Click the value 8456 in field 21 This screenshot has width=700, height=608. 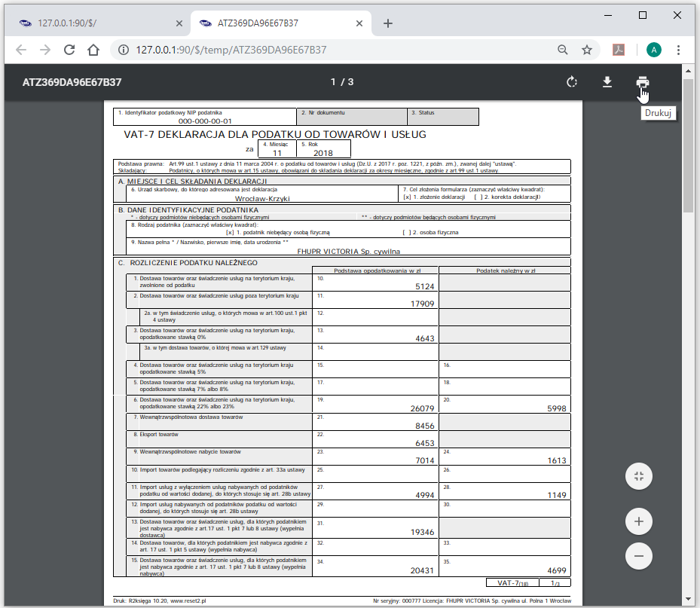tap(424, 426)
